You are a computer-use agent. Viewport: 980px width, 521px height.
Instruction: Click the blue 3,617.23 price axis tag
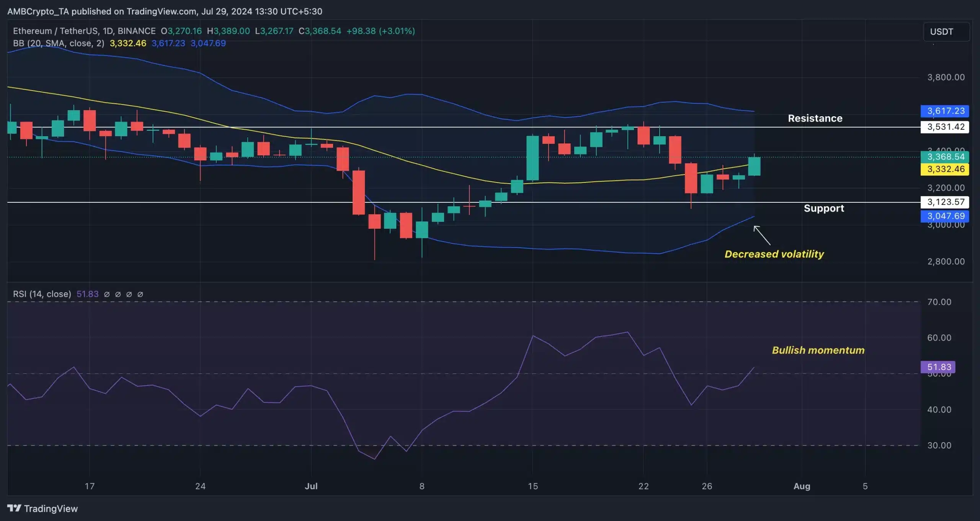coord(945,111)
